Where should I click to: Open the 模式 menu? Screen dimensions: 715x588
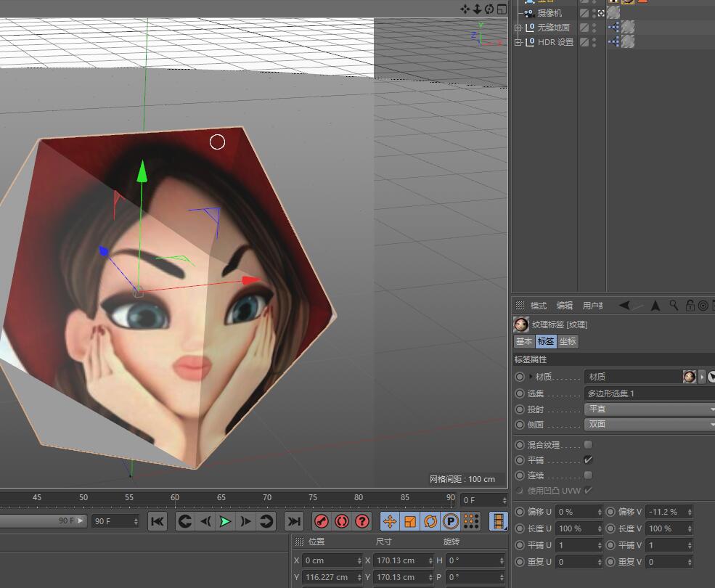[x=538, y=306]
